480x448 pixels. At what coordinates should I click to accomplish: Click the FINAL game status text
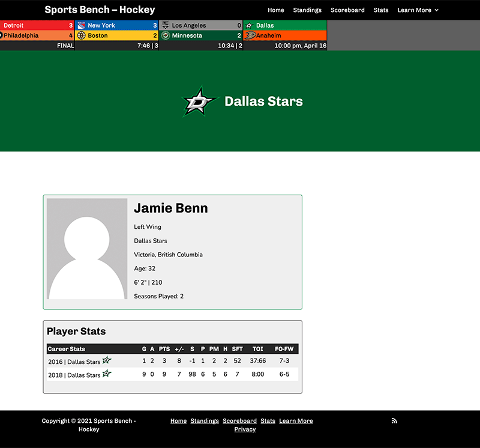(x=65, y=46)
